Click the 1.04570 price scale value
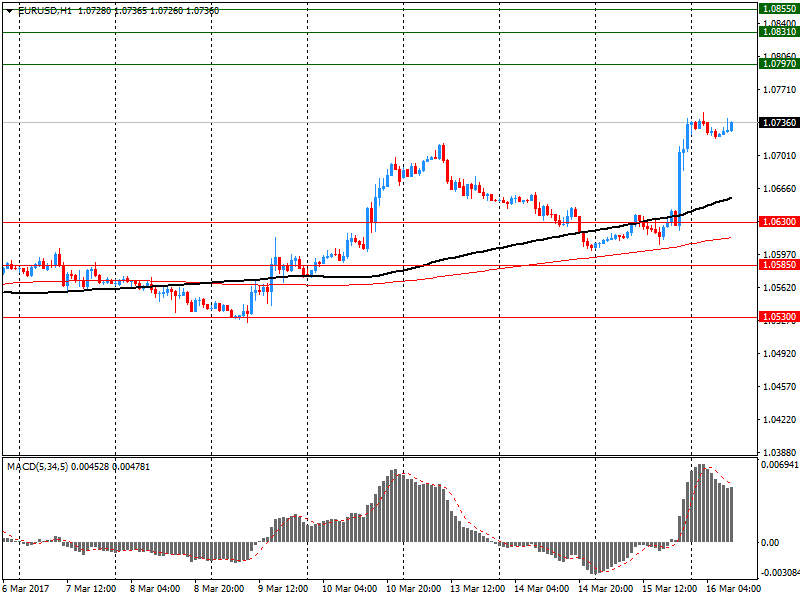 click(780, 387)
